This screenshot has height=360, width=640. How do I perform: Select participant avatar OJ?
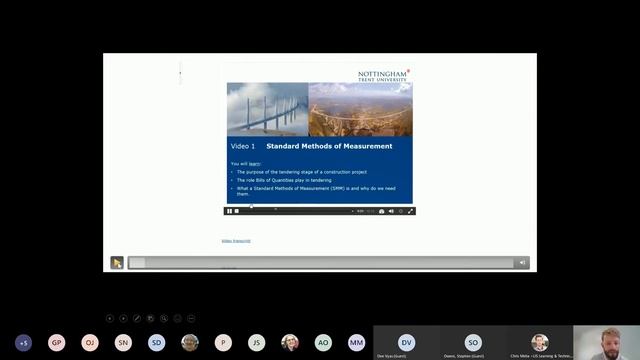[90, 343]
